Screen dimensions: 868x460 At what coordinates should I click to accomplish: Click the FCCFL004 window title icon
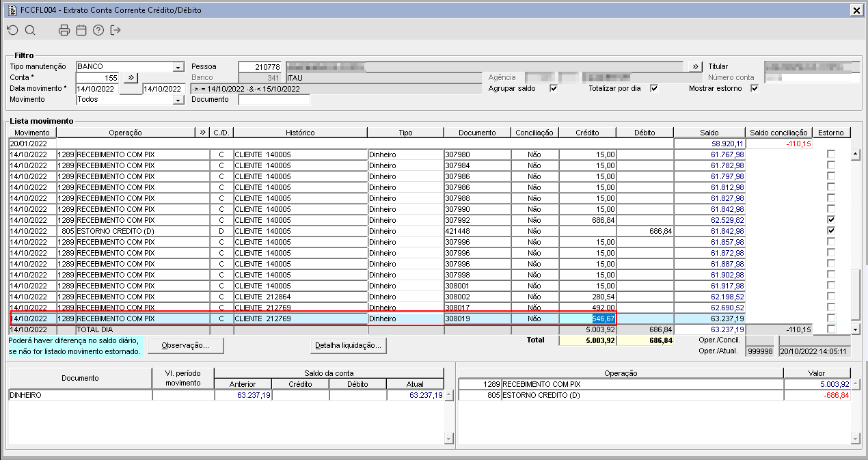coord(11,10)
